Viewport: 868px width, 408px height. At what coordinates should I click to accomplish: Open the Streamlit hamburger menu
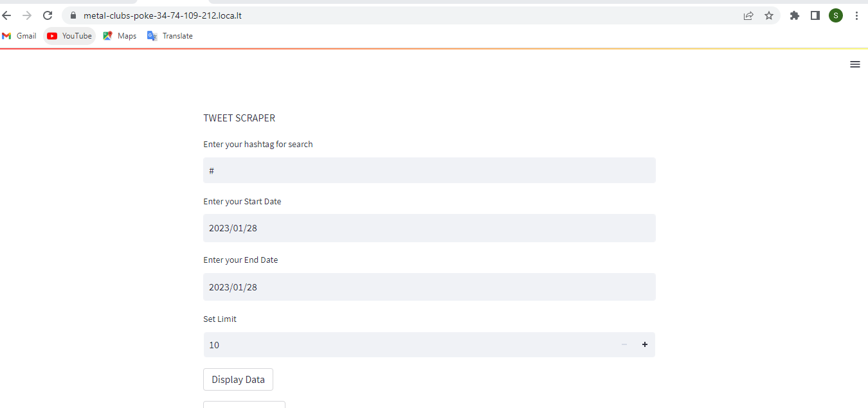coord(855,64)
